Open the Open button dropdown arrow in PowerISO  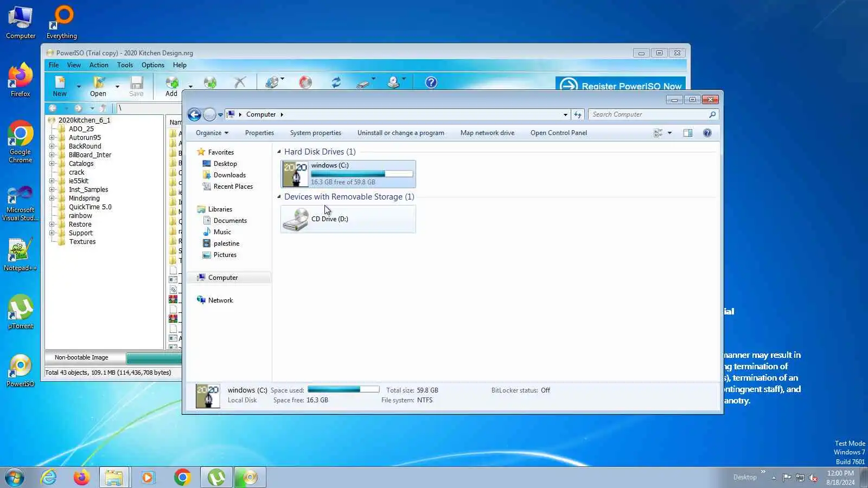click(117, 86)
